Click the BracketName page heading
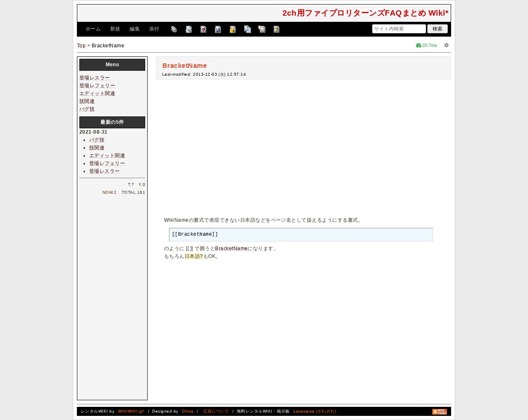Viewport: 528px width, 420px height. 185,66
